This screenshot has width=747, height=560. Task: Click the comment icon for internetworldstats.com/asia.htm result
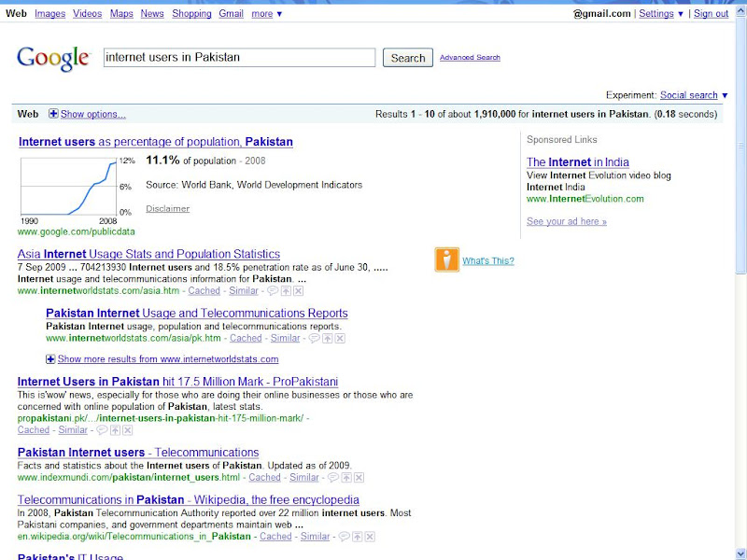point(273,290)
